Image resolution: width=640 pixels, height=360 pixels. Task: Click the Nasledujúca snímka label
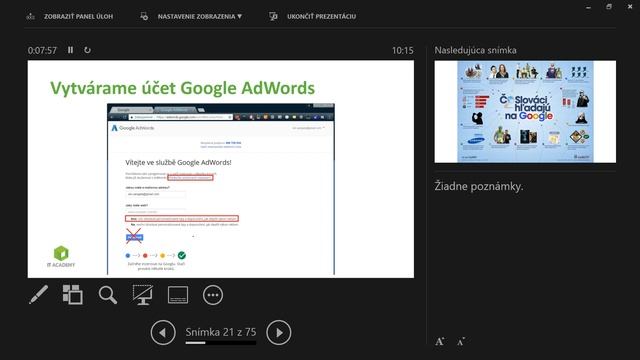[x=476, y=50]
